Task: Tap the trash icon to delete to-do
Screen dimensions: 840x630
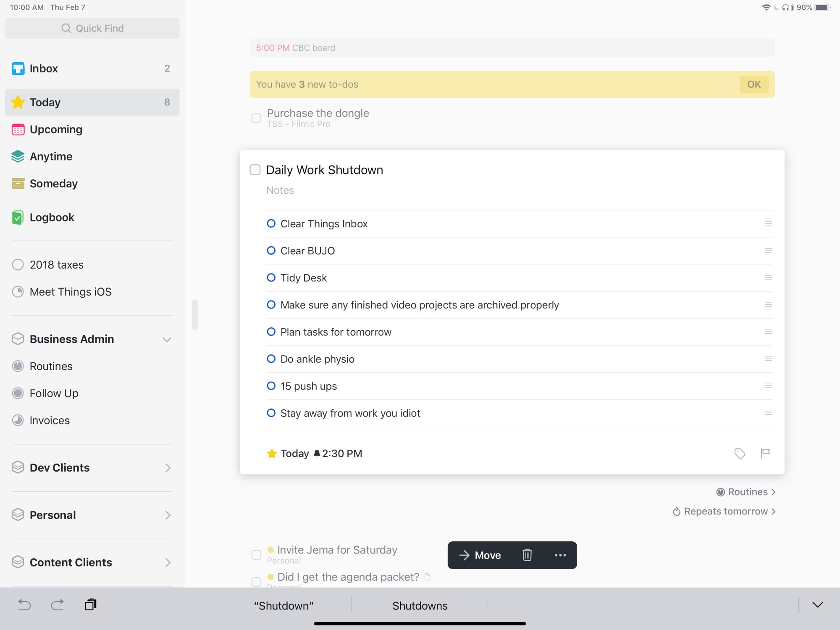Action: (x=527, y=555)
